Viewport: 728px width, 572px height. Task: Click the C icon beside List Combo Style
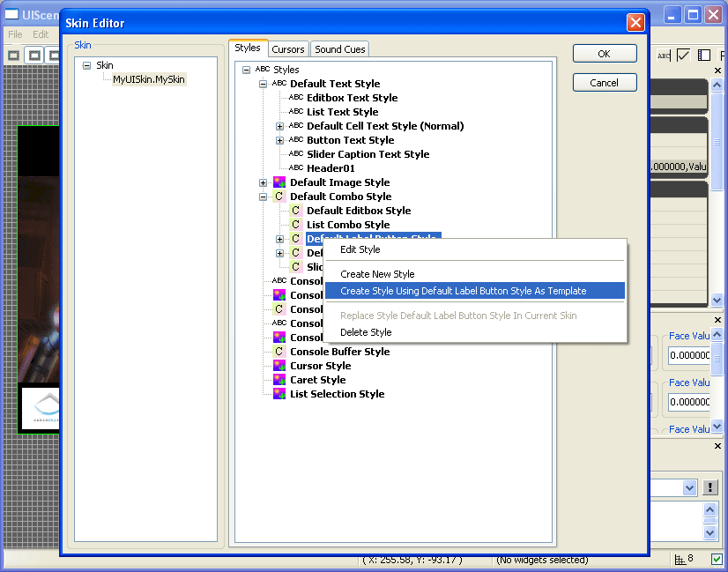tap(295, 225)
